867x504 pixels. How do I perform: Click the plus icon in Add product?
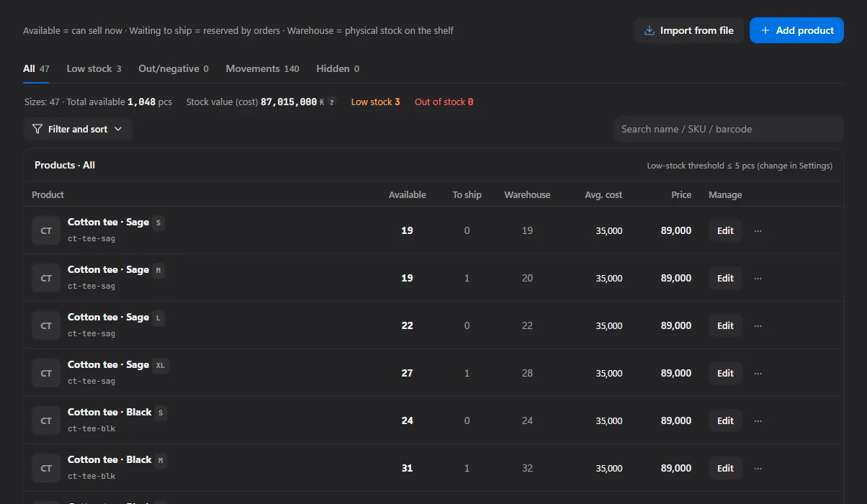point(765,30)
